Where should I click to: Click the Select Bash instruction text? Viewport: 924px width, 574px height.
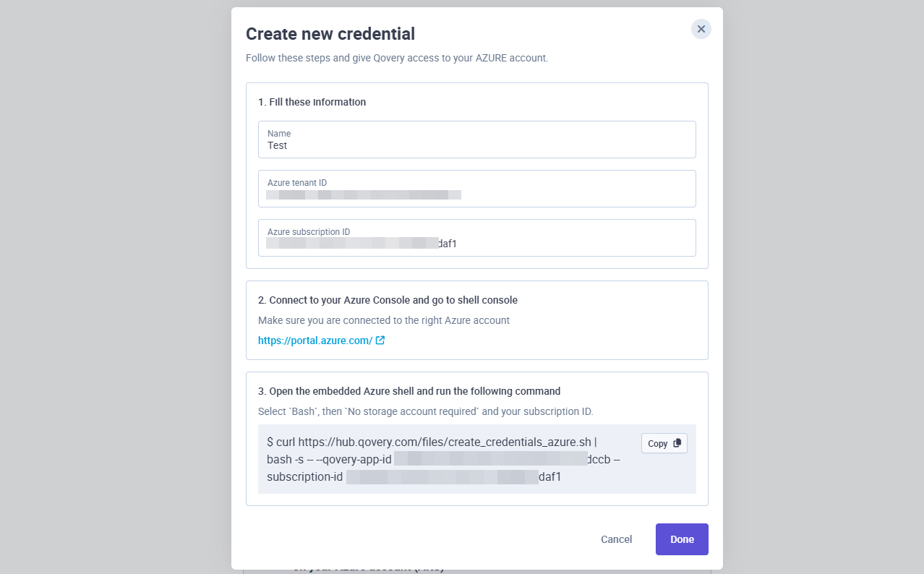pyautogui.click(x=425, y=411)
